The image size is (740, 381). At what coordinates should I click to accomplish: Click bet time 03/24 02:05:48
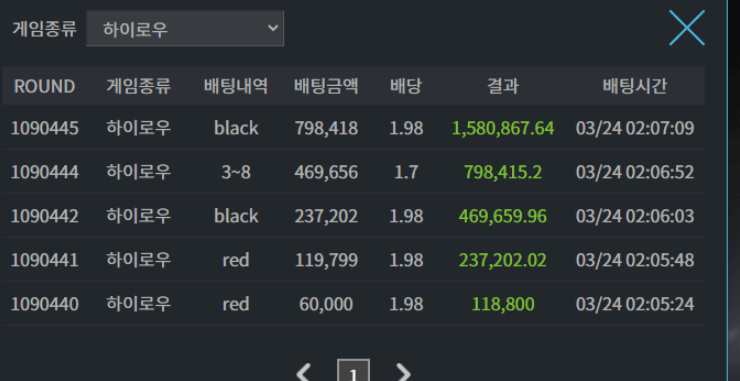click(x=635, y=260)
